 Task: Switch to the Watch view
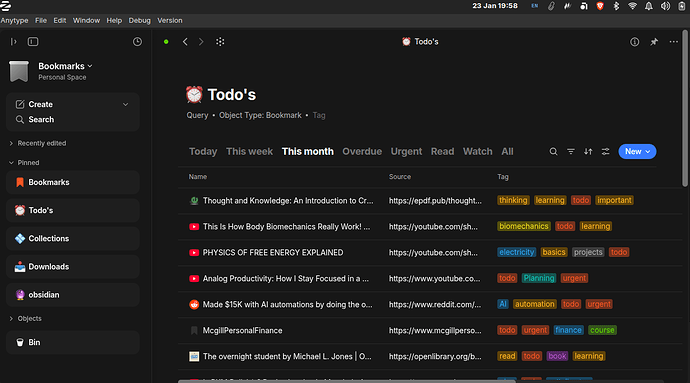[x=477, y=151]
